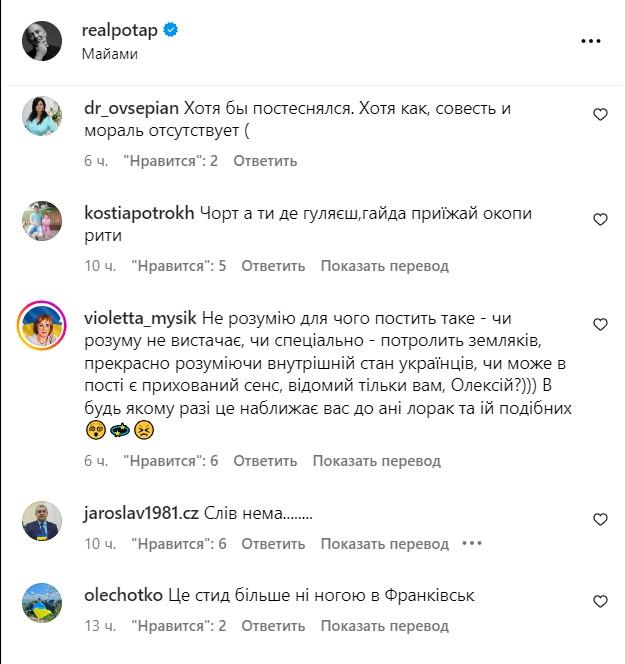Show translation for violetta_mysik's comment
Screen dimensions: 625x664
coord(376,461)
